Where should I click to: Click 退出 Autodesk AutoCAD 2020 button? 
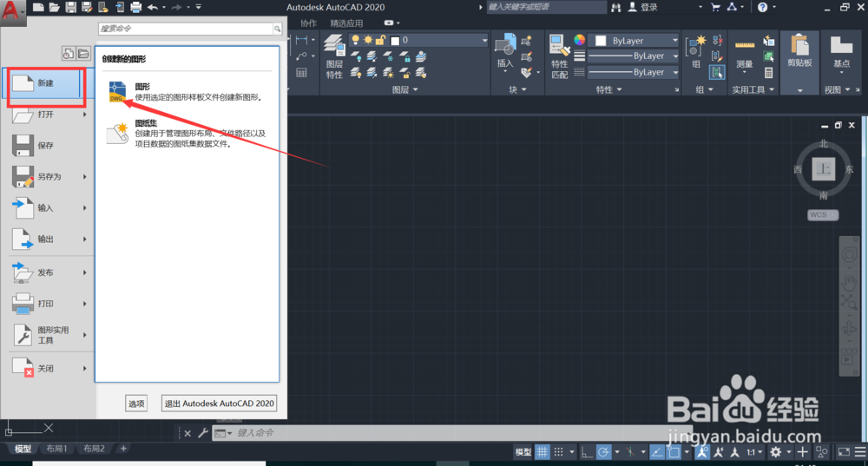click(220, 404)
